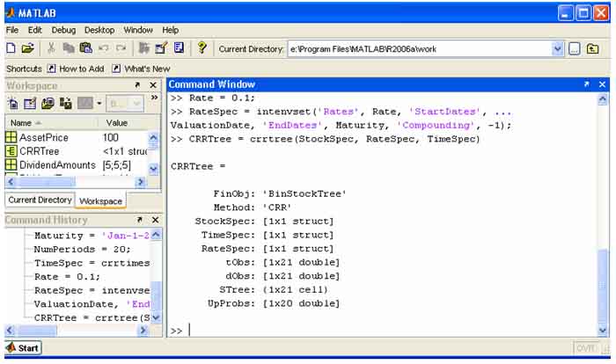616x364 pixels.
Task: Open the Workspace base stack dropdown
Action: (x=125, y=104)
